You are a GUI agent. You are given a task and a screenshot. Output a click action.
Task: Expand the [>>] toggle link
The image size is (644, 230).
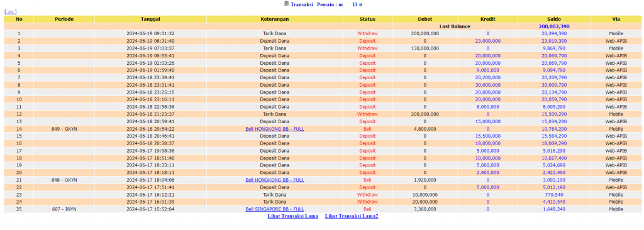coord(10,12)
